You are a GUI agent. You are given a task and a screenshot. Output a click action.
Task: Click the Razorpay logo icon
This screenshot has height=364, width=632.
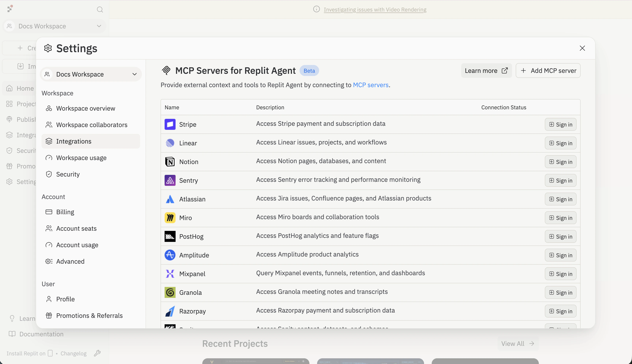coord(170,311)
